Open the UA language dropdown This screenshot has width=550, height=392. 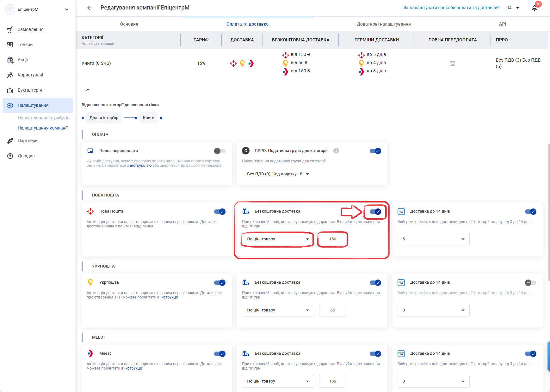[x=513, y=8]
